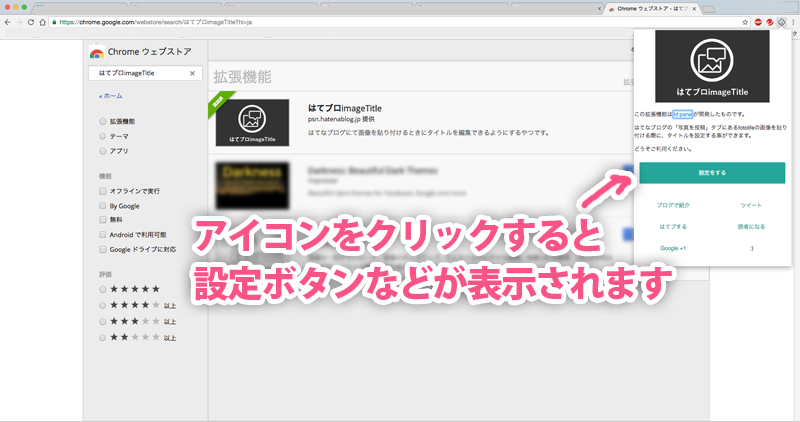Open a new tab with the blank tab button
The height and width of the screenshot is (422, 800).
708,9
